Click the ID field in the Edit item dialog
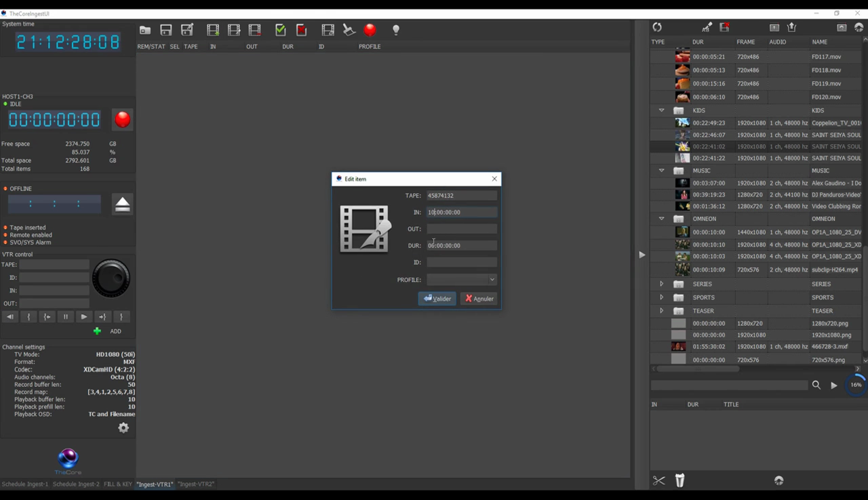 pos(462,262)
